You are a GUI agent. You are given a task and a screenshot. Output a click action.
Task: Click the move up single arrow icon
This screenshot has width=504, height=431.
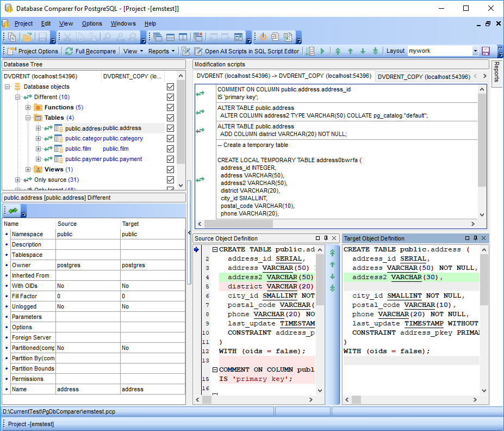click(350, 51)
